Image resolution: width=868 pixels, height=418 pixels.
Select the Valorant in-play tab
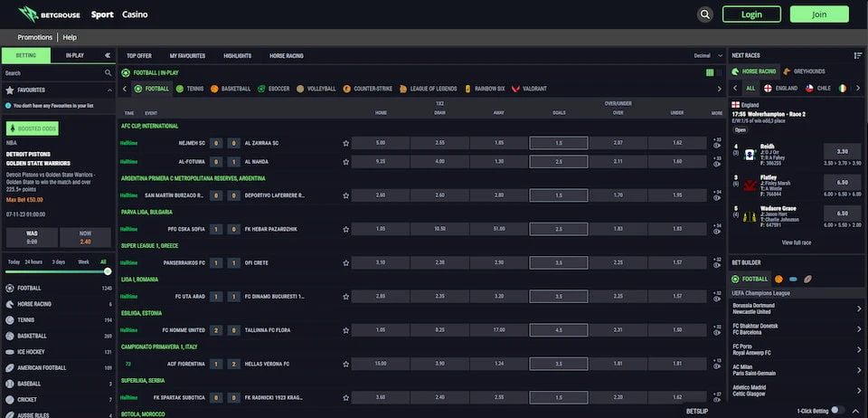click(529, 89)
